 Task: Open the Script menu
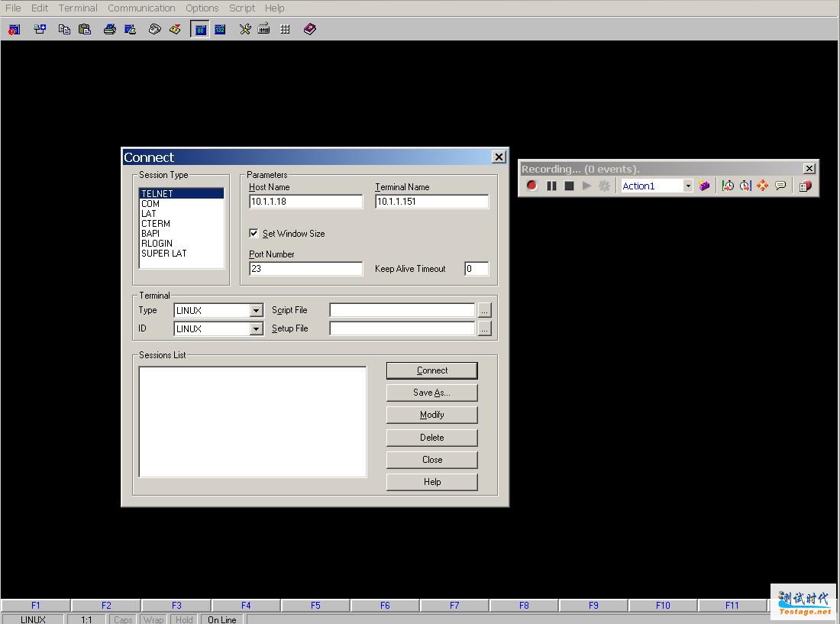click(242, 8)
